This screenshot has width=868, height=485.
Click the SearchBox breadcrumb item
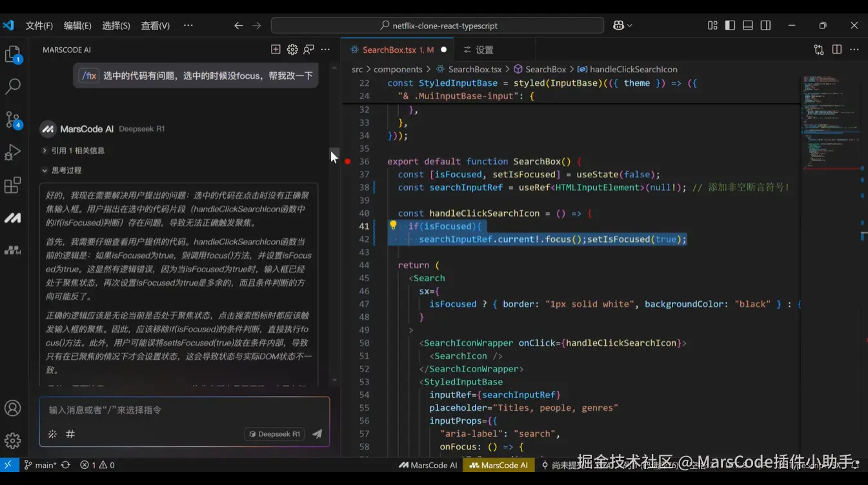pyautogui.click(x=545, y=69)
